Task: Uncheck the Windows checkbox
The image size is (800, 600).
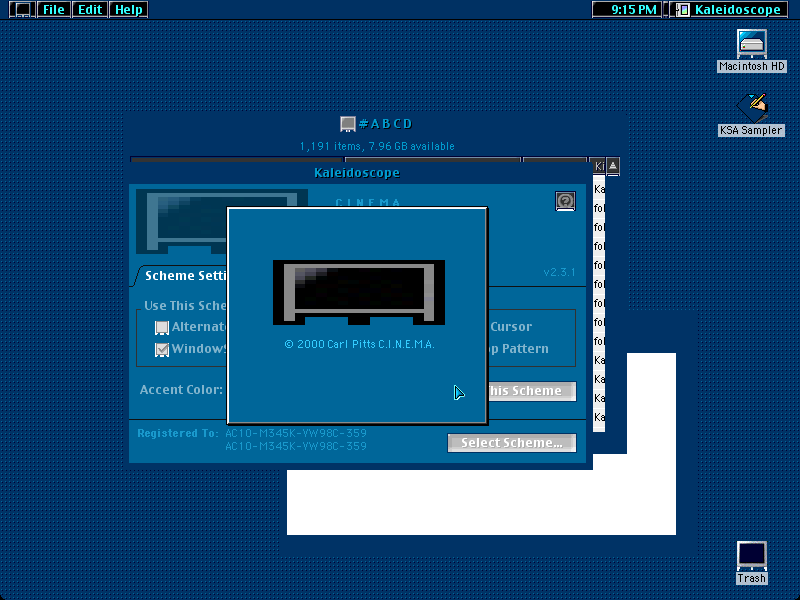Action: click(162, 349)
